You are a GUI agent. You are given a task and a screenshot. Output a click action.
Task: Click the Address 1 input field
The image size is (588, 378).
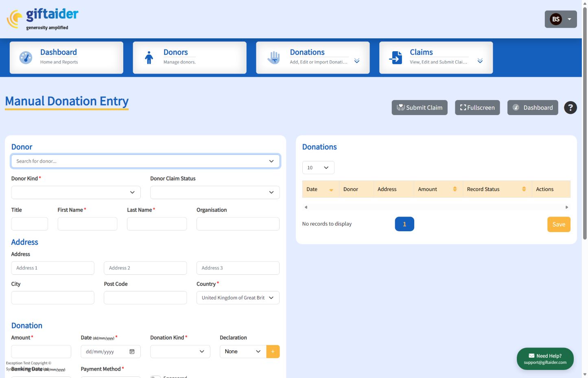coord(53,268)
